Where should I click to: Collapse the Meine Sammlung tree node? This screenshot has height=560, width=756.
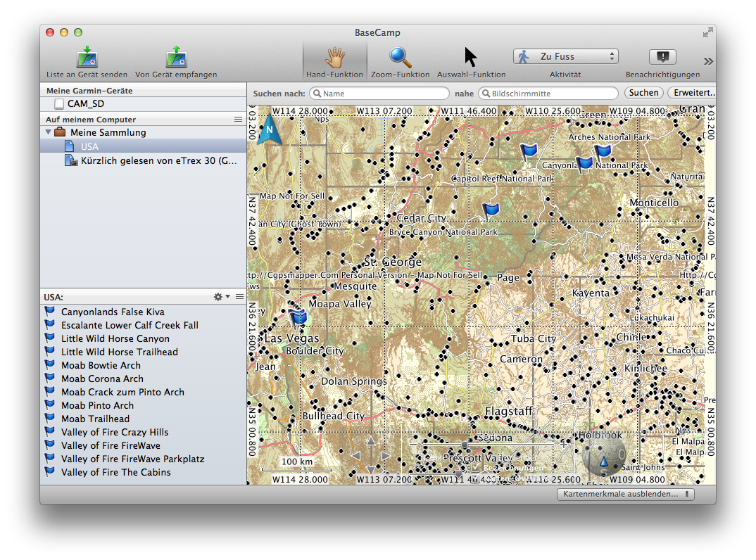point(48,132)
